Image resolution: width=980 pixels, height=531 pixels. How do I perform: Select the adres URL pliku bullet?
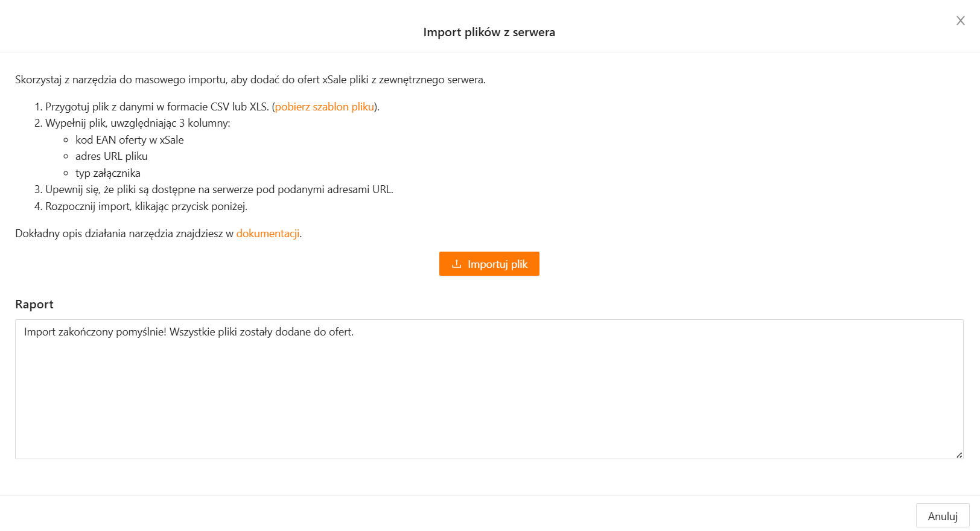coord(112,156)
